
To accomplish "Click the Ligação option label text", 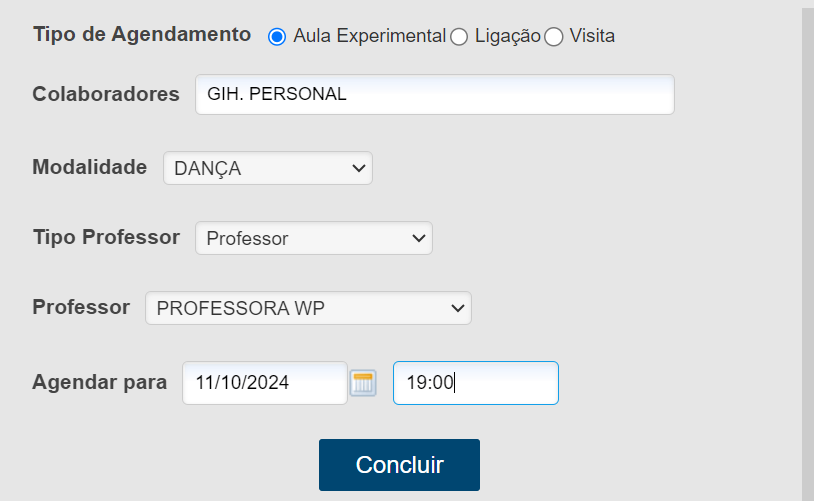I will (507, 37).
